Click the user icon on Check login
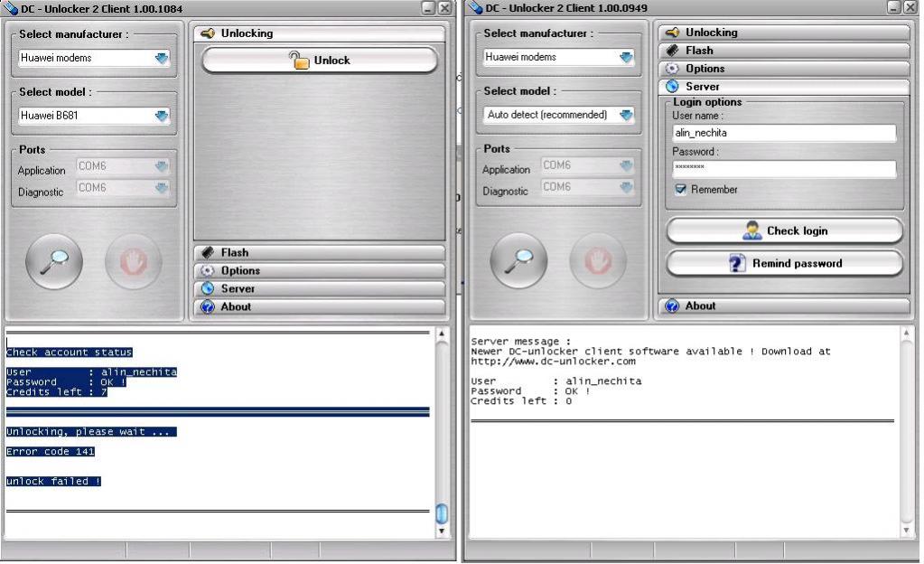 tap(751, 230)
